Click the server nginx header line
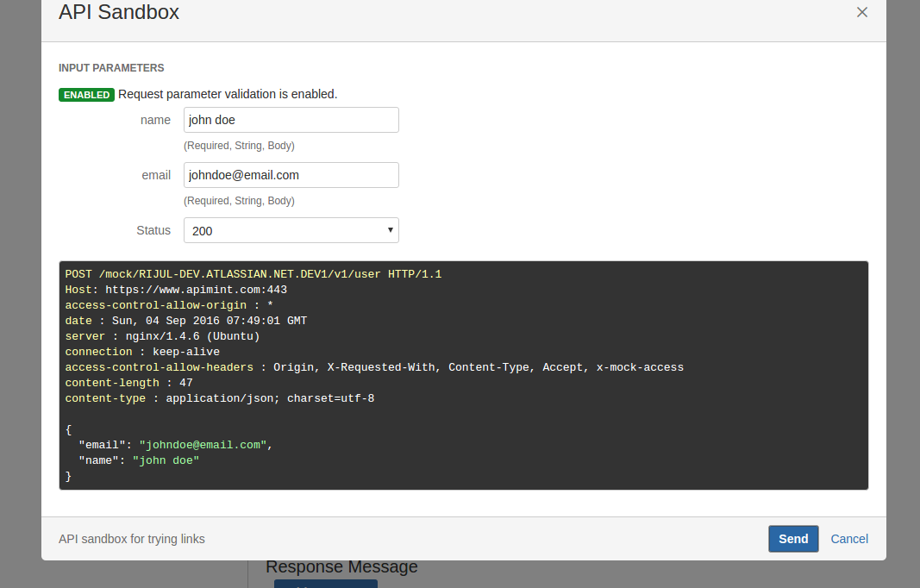The image size is (920, 588). point(162,336)
